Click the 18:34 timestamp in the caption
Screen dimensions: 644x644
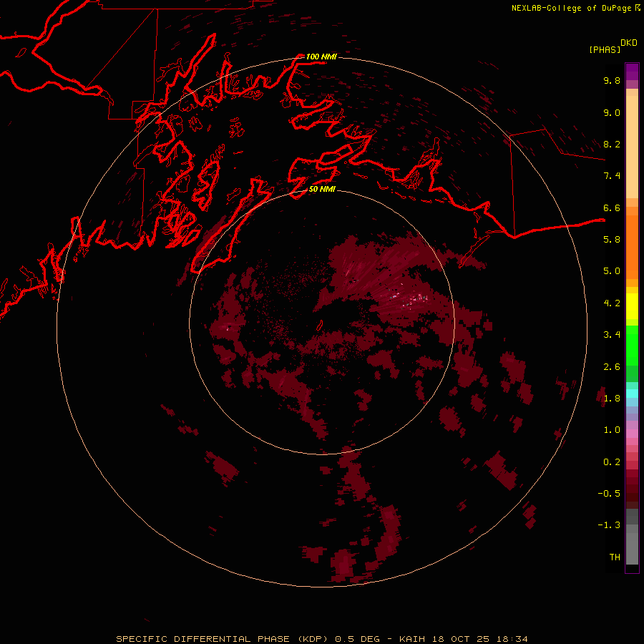pyautogui.click(x=512, y=639)
